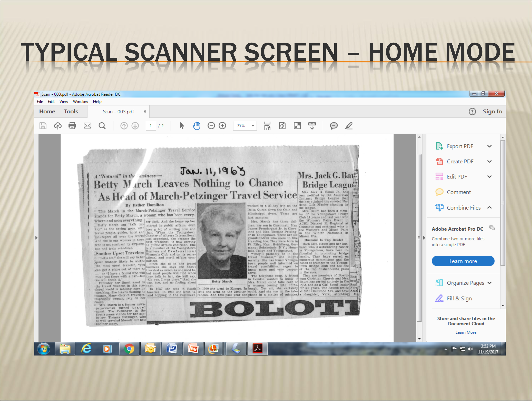Click the document vertical scrollbar thumb
The image size is (532, 401).
coord(419,238)
